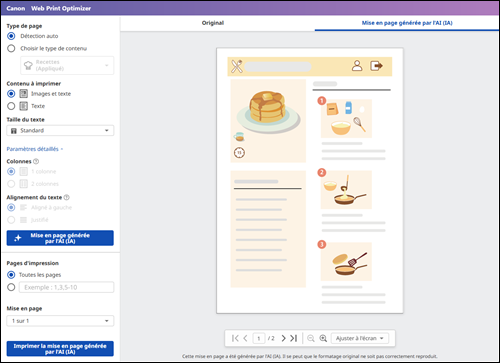Image resolution: width=500 pixels, height=363 pixels.
Task: Click the Images et texte icon
Action: tap(23, 94)
